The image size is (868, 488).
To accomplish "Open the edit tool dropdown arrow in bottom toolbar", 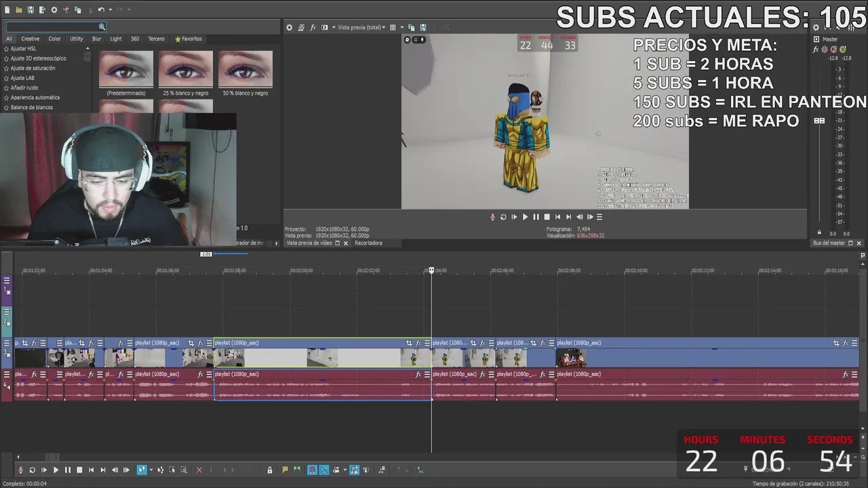I will 151,470.
